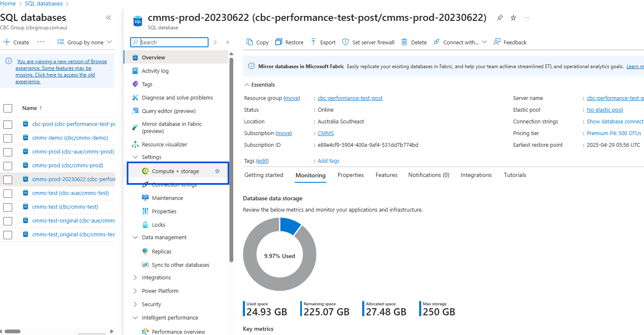
Task: Select the cbc-post row checkbox
Action: coord(8,124)
